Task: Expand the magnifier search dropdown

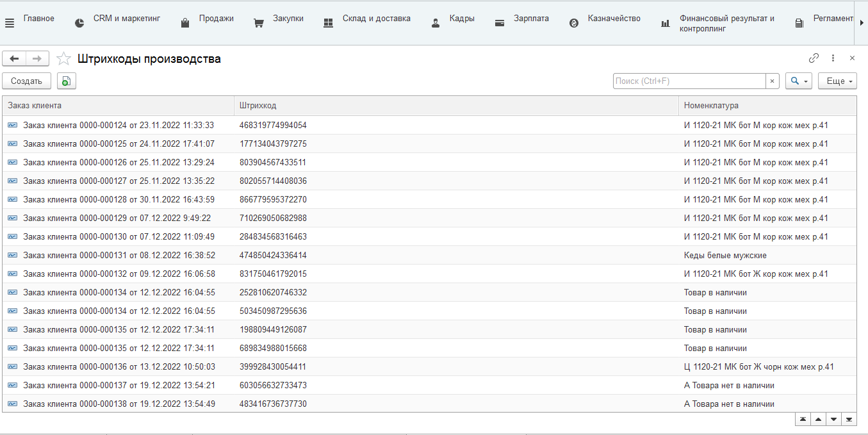Action: (x=799, y=81)
